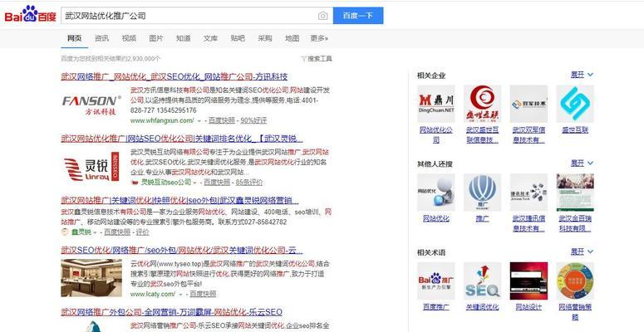This screenshot has height=332, width=644.
Task: Click 灵锐互动seo公司 source link
Action: point(166,182)
